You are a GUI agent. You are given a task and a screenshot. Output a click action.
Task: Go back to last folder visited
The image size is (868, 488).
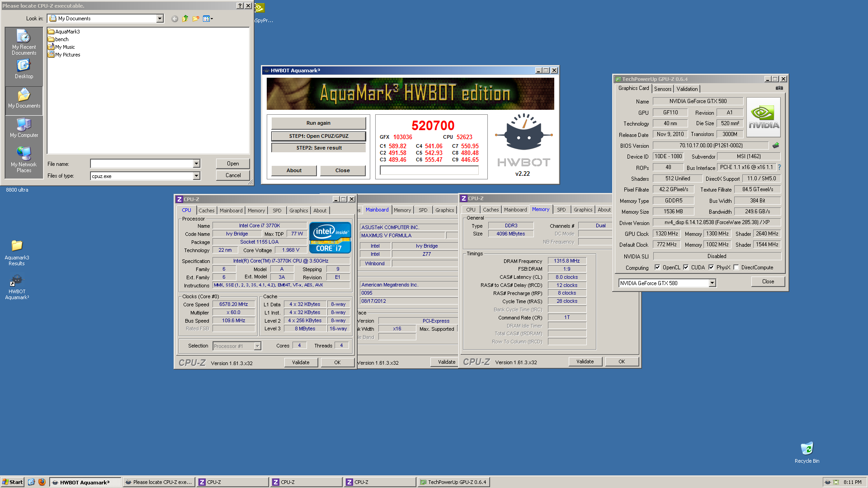[x=175, y=19]
